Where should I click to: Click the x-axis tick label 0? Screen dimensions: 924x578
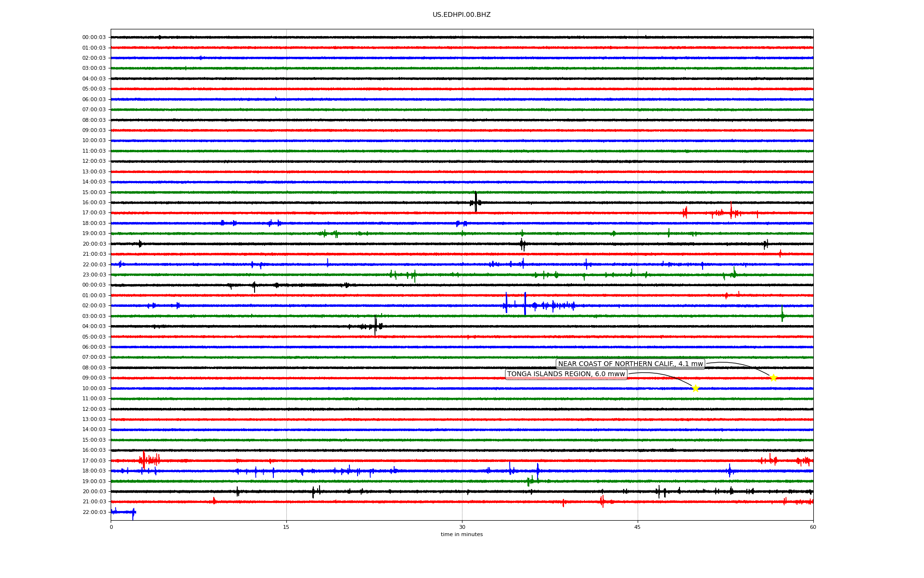[x=111, y=527]
